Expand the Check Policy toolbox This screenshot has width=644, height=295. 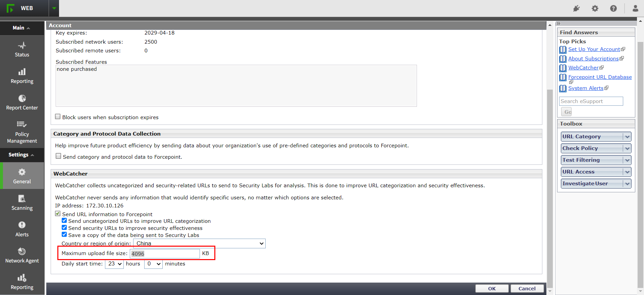[x=596, y=148]
